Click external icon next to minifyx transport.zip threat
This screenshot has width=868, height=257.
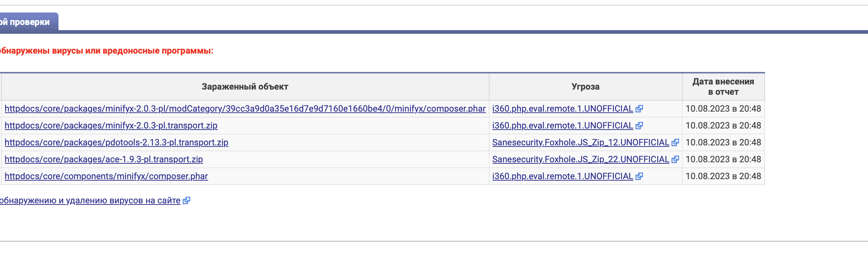click(x=639, y=126)
